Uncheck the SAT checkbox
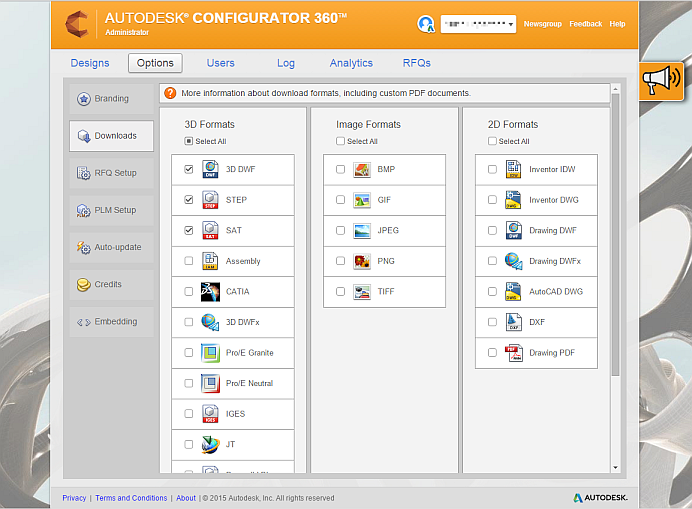 tap(188, 230)
